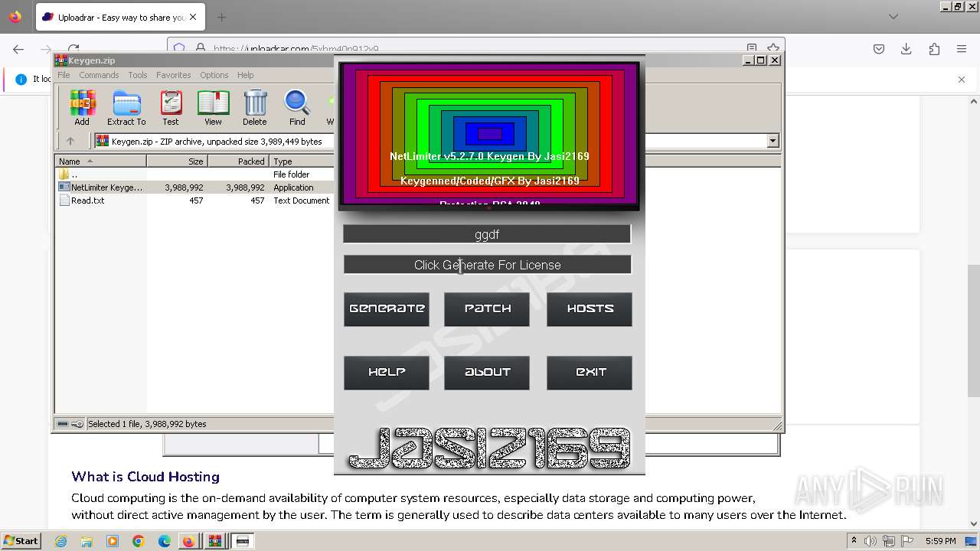Click the Delete trash-can icon in WinRAR
This screenshot has width=980, height=551.
pos(255,108)
